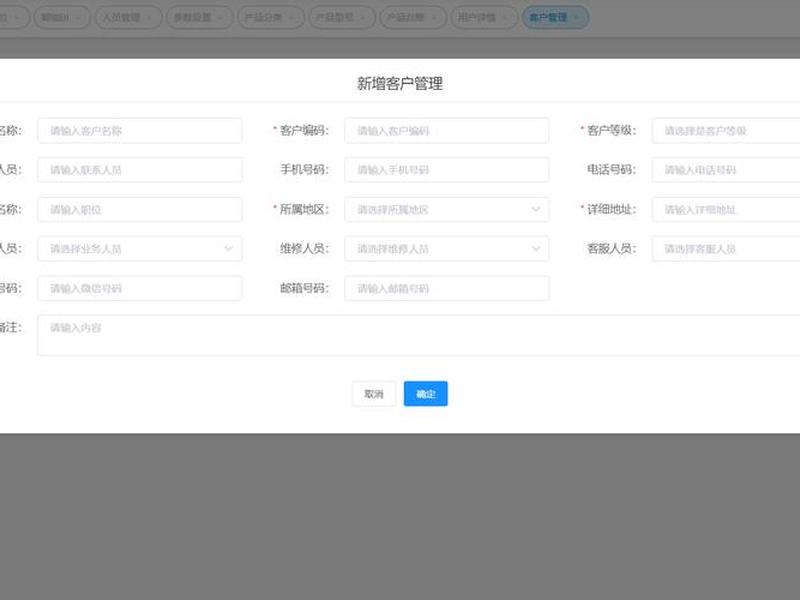Close the 人员管理 tab with its x
The height and width of the screenshot is (600, 800).
[x=149, y=18]
